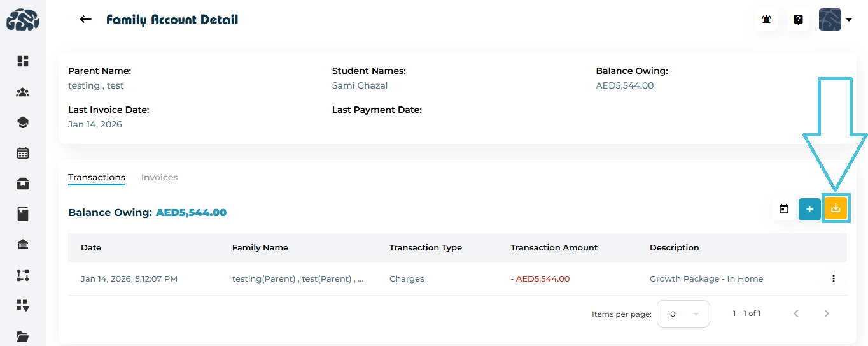This screenshot has height=346, width=868.
Task: Open the folder icon in sidebar
Action: pyautogui.click(x=23, y=336)
